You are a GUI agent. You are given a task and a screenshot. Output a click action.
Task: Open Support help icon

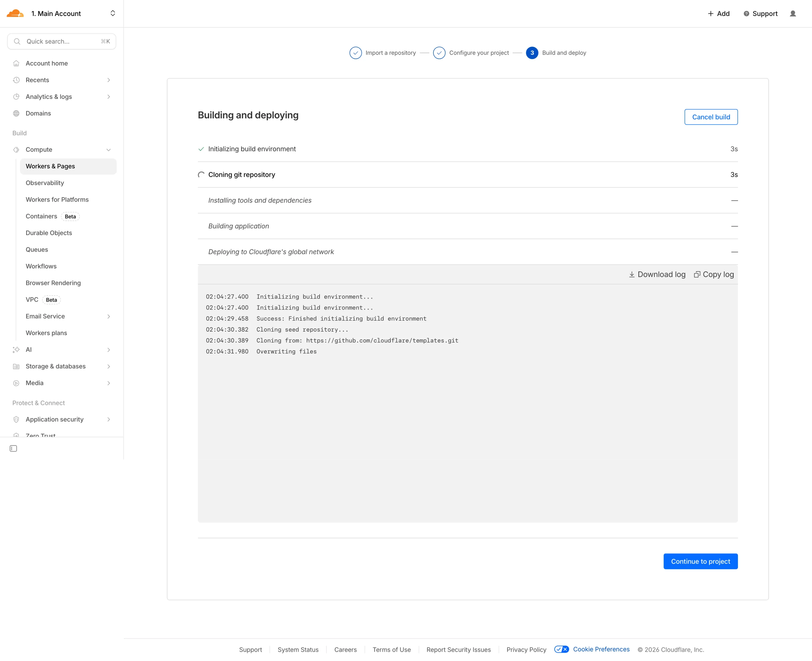pos(746,14)
